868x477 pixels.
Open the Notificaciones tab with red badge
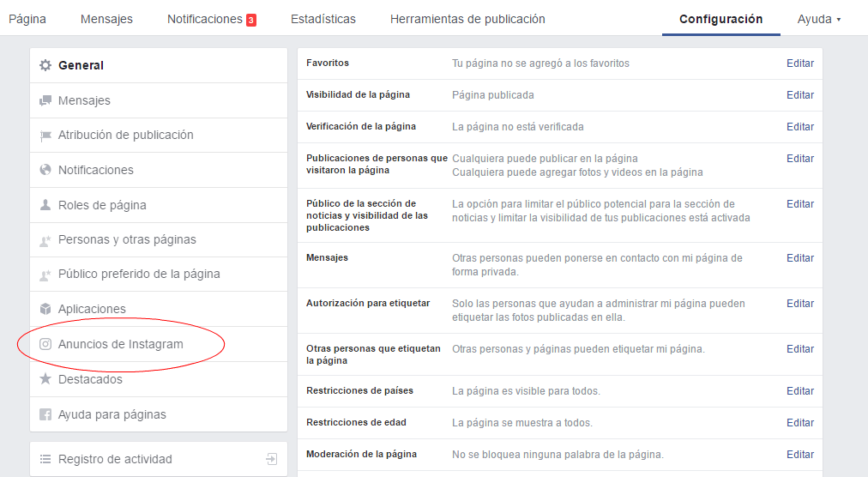211,19
